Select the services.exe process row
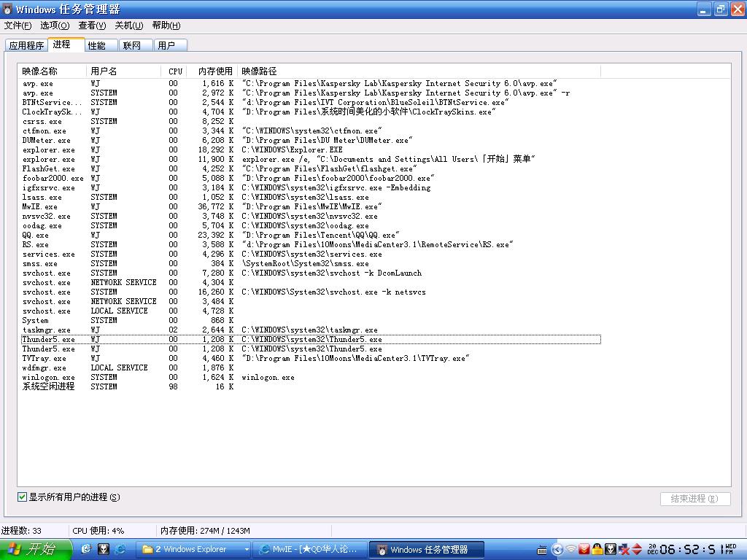The image size is (747, 560). pyautogui.click(x=311, y=254)
